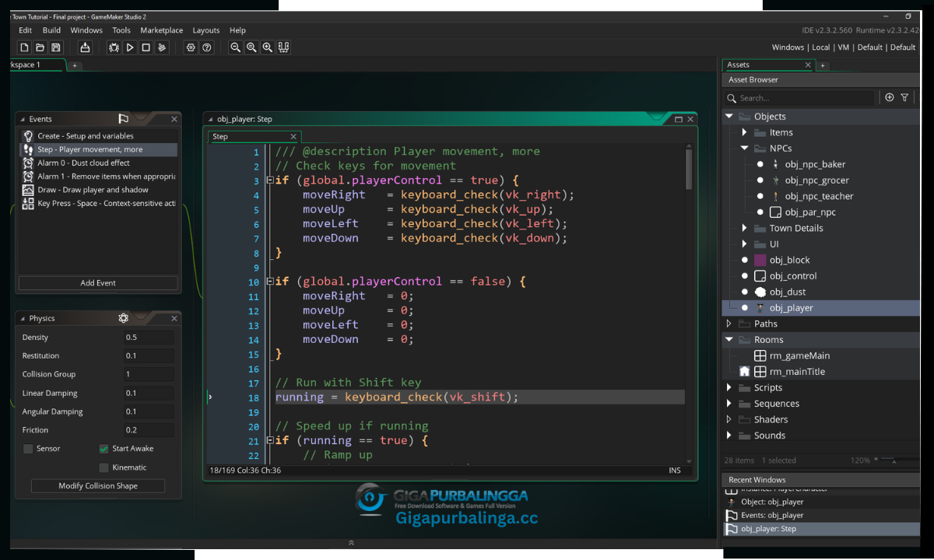Open the Tools menu
The width and height of the screenshot is (934, 560).
121,30
